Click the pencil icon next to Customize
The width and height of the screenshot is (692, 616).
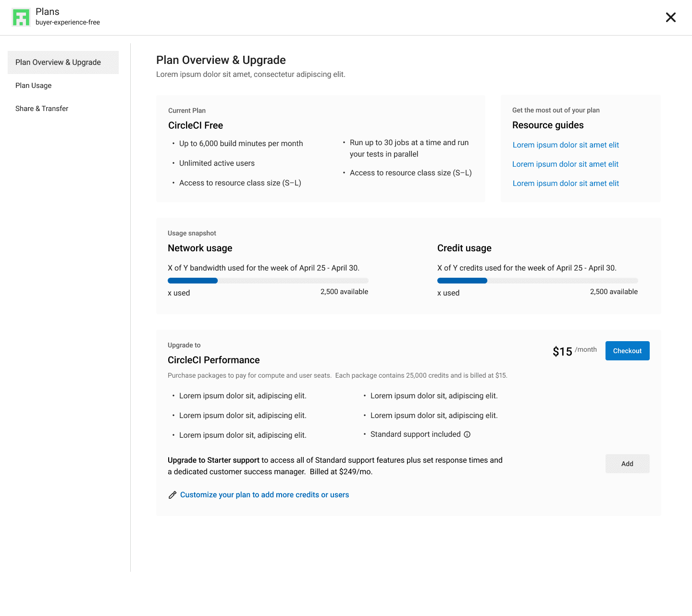[173, 495]
